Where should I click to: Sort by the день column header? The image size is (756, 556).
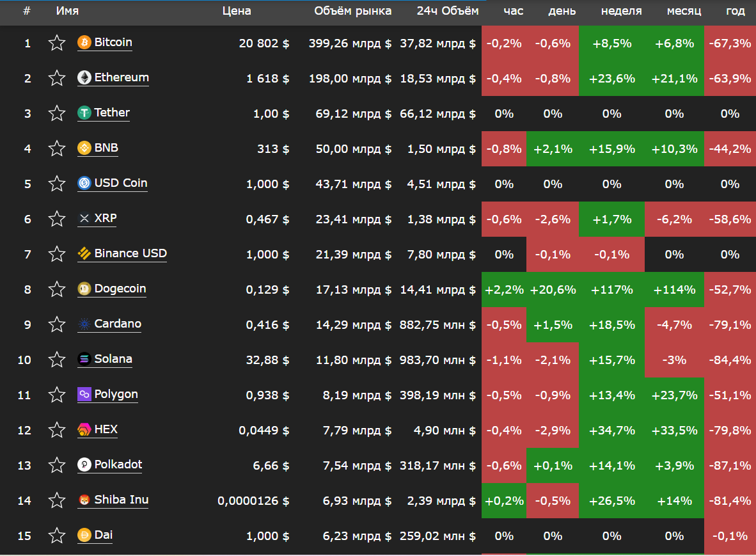click(x=562, y=11)
